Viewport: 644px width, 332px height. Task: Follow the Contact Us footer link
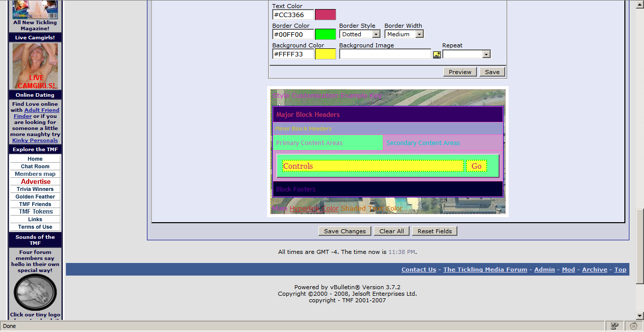tap(419, 270)
